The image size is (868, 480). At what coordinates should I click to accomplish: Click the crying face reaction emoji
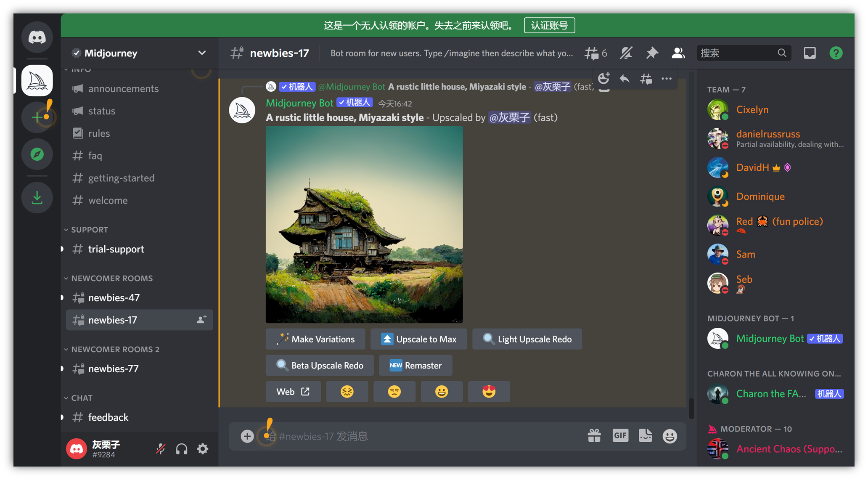(347, 391)
